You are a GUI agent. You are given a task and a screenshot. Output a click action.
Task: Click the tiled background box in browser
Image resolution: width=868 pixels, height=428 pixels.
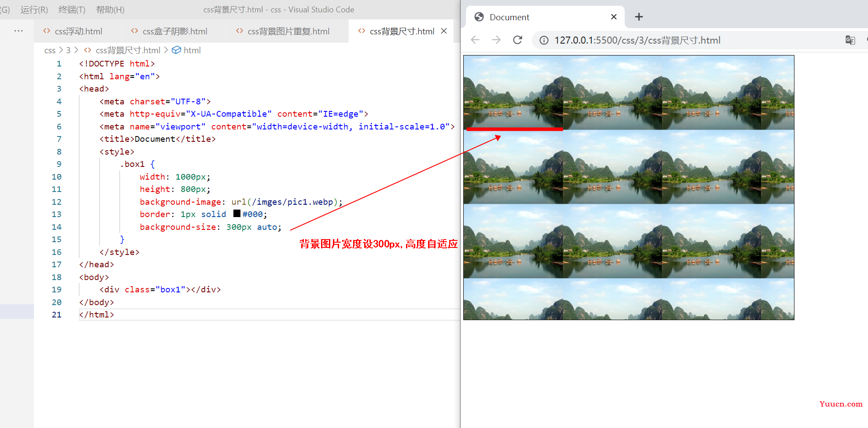point(629,188)
